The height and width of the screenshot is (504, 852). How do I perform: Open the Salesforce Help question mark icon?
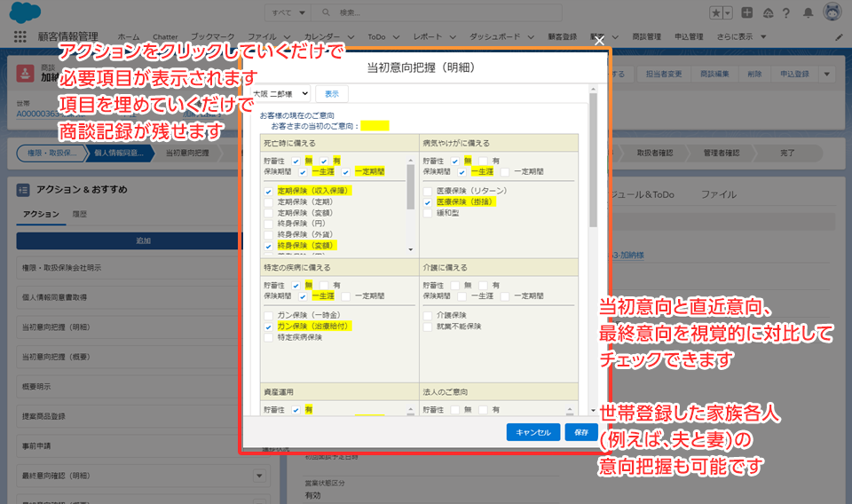(x=786, y=12)
